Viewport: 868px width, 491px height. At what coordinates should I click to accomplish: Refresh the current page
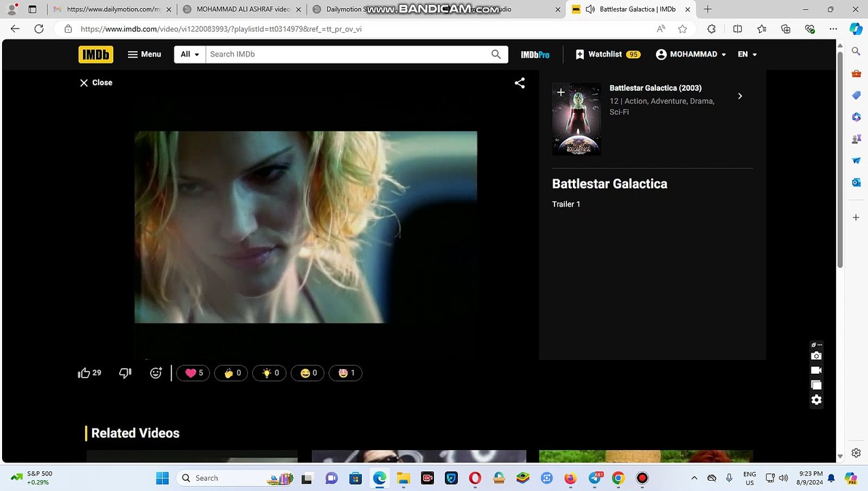pyautogui.click(x=39, y=29)
